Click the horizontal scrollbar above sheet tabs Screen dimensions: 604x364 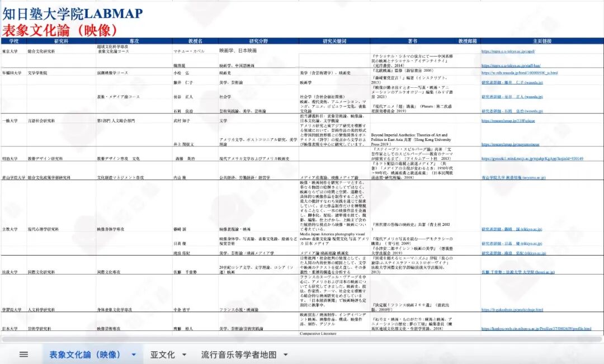pyautogui.click(x=302, y=339)
